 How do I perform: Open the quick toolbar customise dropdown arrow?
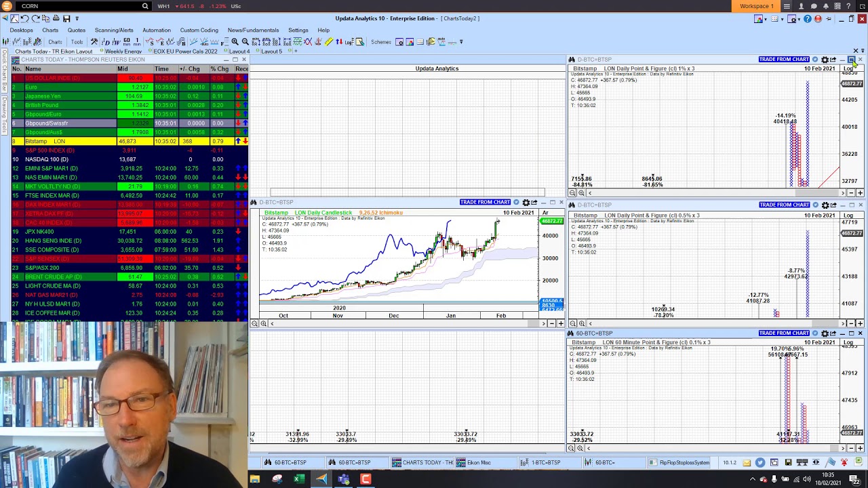coord(77,18)
